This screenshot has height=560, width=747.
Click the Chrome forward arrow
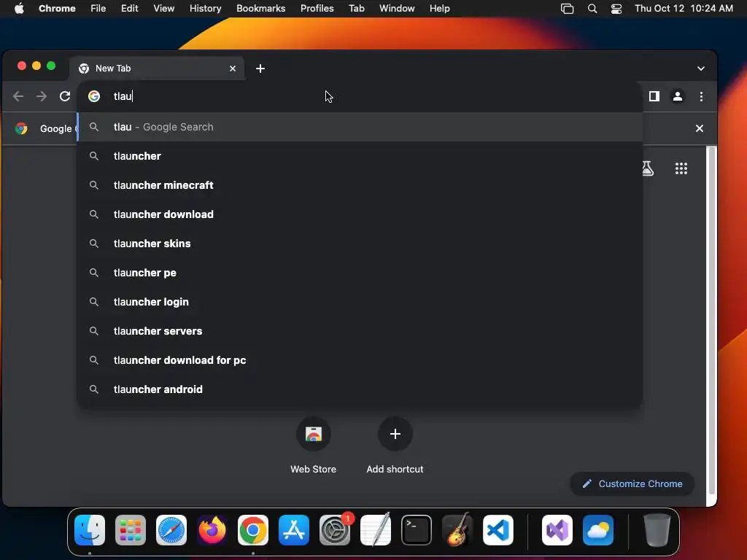click(42, 96)
